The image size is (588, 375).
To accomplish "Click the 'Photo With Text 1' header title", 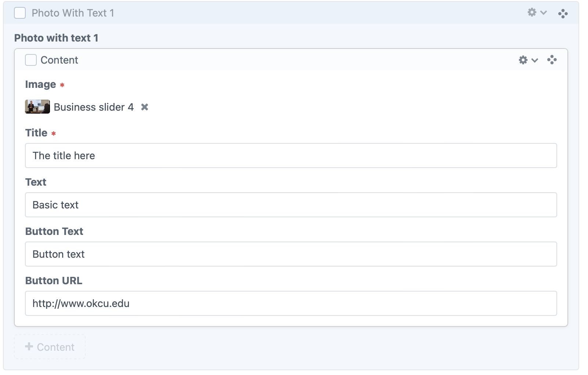I will (73, 13).
